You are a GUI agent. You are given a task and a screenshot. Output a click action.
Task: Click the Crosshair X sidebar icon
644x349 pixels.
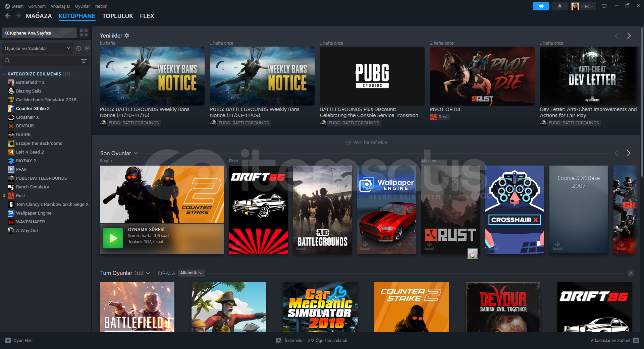pos(11,117)
